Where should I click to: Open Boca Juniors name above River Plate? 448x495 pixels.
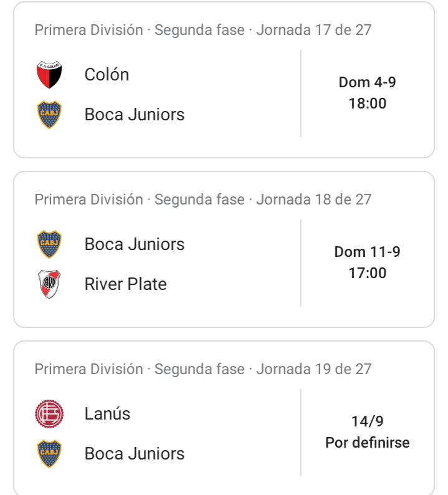[135, 244]
